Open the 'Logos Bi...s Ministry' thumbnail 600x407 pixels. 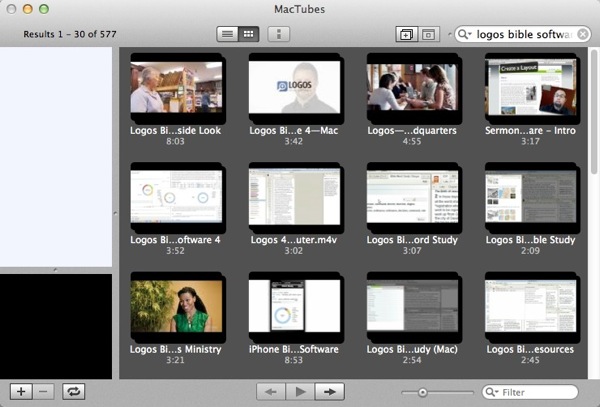pyautogui.click(x=176, y=306)
